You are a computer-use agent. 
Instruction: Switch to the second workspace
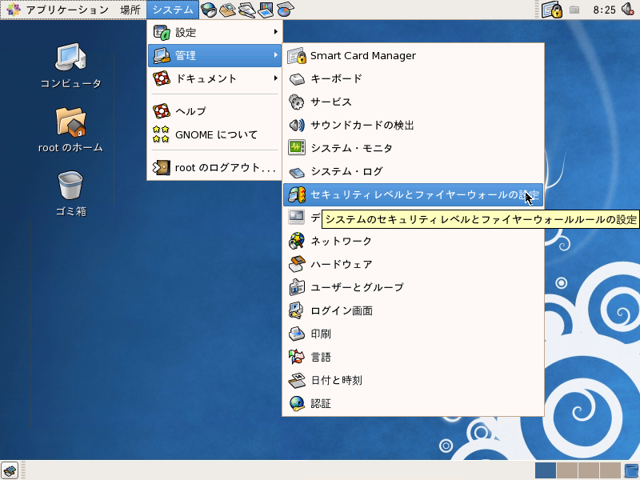click(567, 471)
